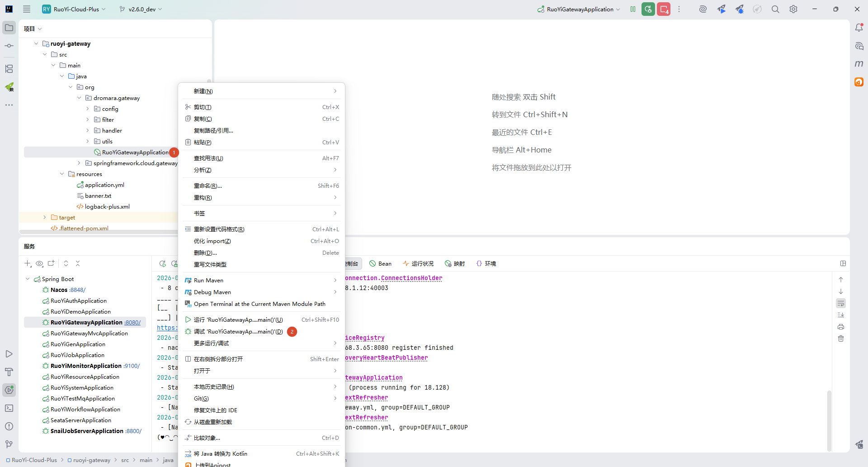Open the Notifications bell icon
This screenshot has height=467, width=868.
click(x=859, y=28)
